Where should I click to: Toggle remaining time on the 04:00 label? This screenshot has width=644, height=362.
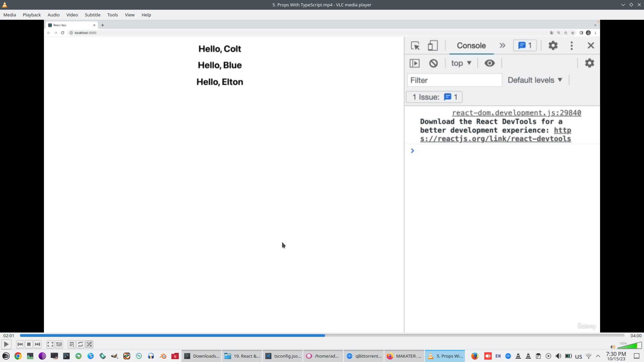[636, 336]
